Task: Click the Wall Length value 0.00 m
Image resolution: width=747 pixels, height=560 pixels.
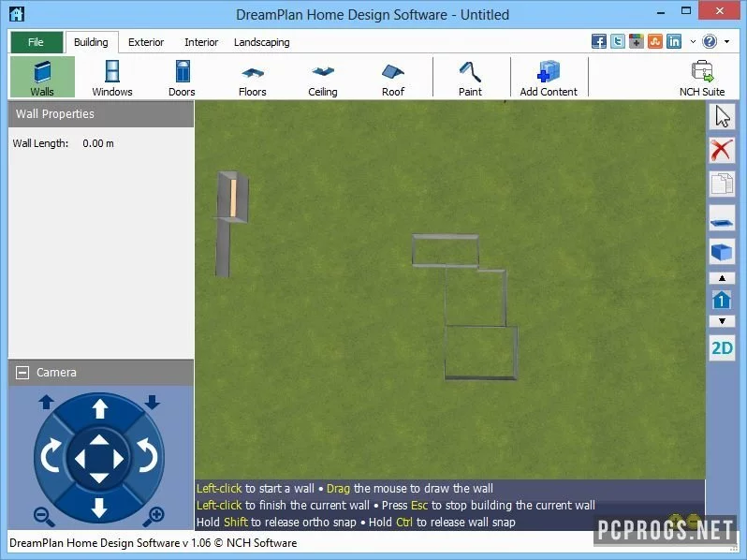Action: 98,143
